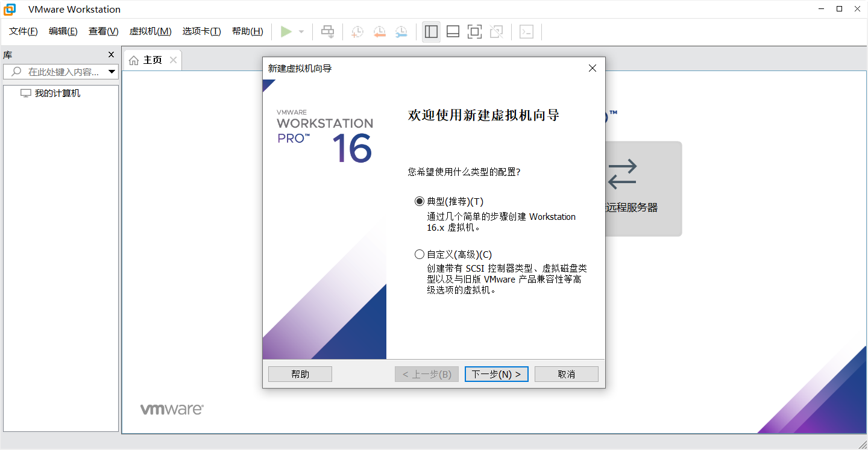Take a snapshot of this virtual machine
This screenshot has width=868, height=450.
tap(357, 31)
